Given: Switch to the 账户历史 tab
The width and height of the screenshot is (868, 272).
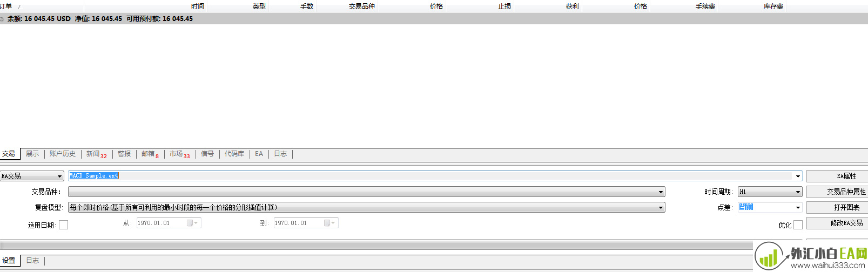Looking at the screenshot, I should (x=63, y=154).
